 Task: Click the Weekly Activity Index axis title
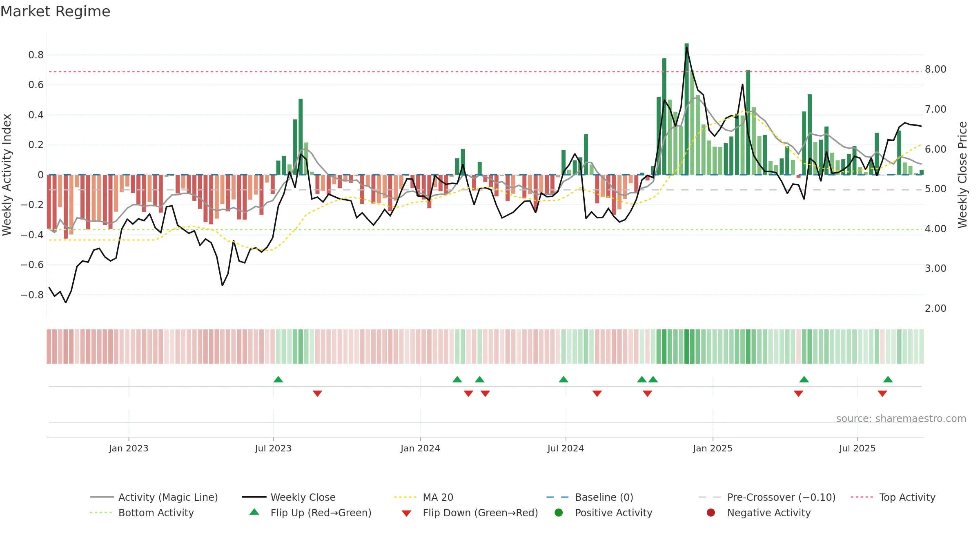click(x=7, y=175)
